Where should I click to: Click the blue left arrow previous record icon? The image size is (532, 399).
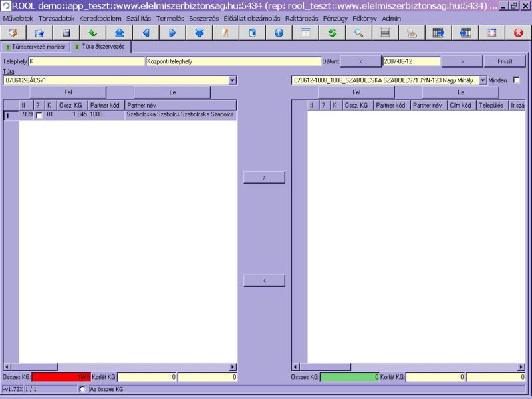point(146,33)
